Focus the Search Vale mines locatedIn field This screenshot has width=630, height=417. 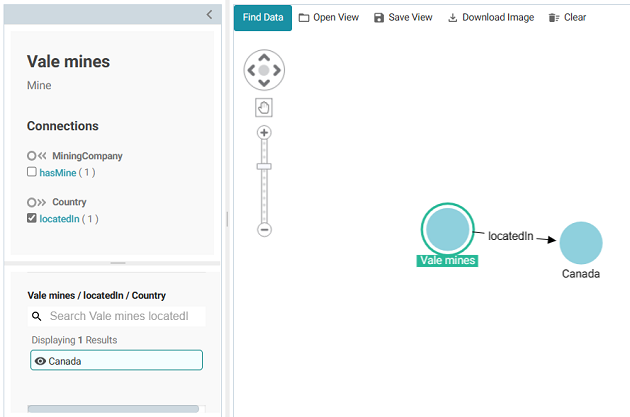pos(117,316)
